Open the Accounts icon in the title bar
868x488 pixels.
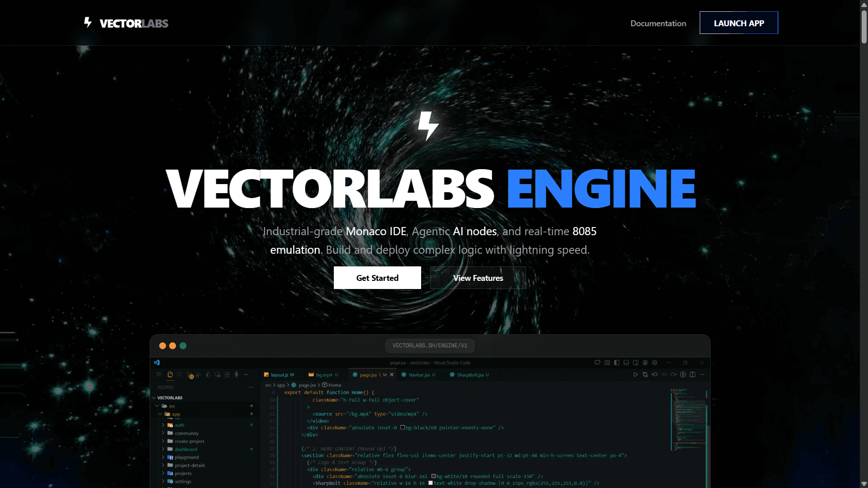645,363
